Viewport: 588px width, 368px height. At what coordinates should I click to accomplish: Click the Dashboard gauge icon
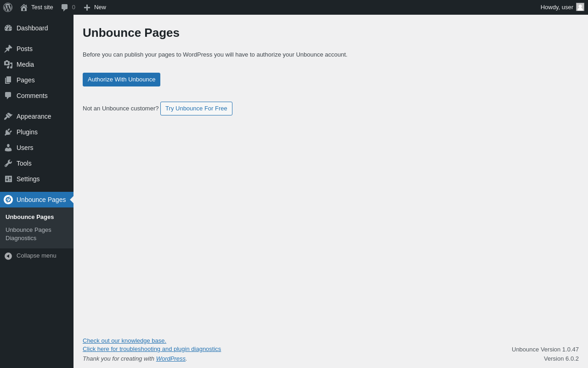[8, 28]
